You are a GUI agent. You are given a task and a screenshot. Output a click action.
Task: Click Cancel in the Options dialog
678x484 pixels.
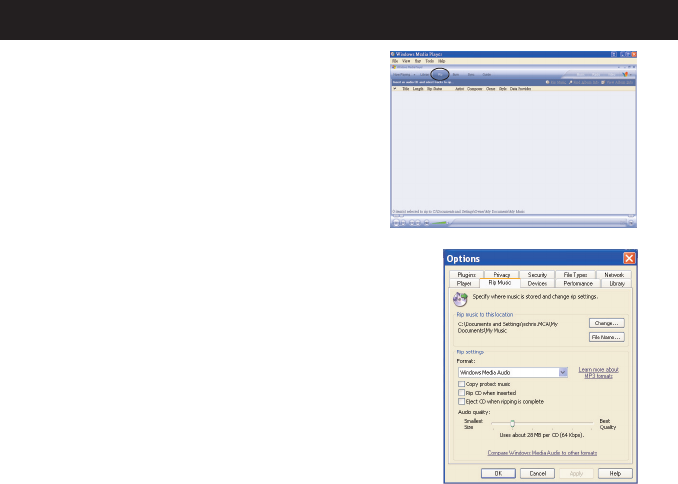[537, 473]
